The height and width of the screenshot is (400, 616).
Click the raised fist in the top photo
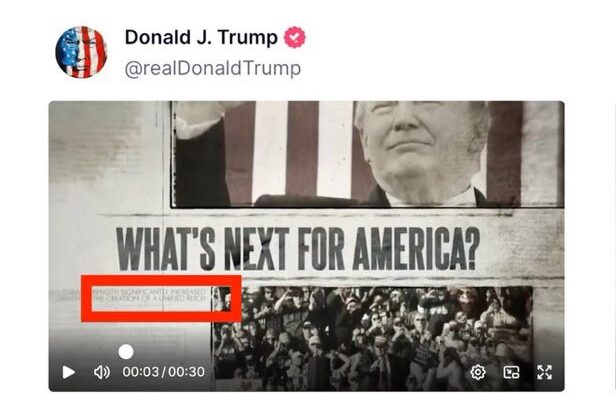(x=198, y=118)
